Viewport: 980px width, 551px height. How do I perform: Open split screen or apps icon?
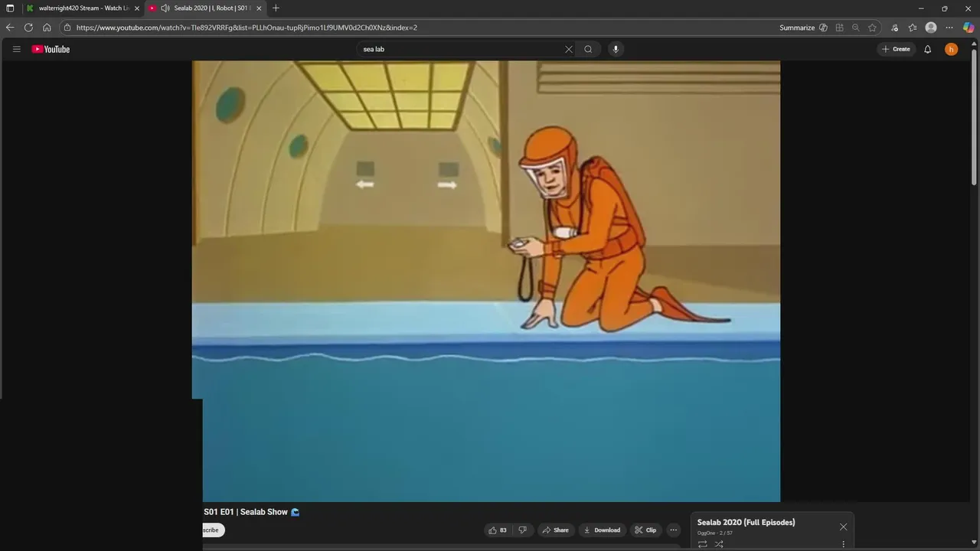pos(840,28)
